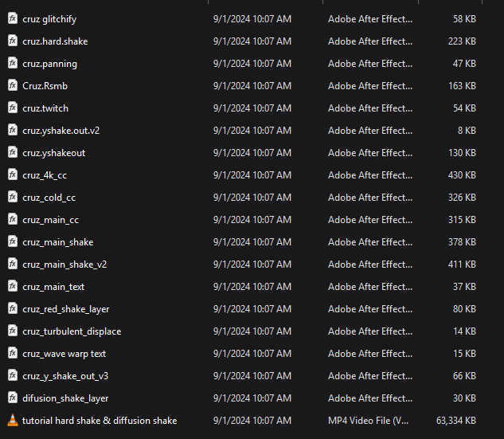504x439 pixels.
Task: Select the cruz_main_text file name
Action: (x=53, y=286)
